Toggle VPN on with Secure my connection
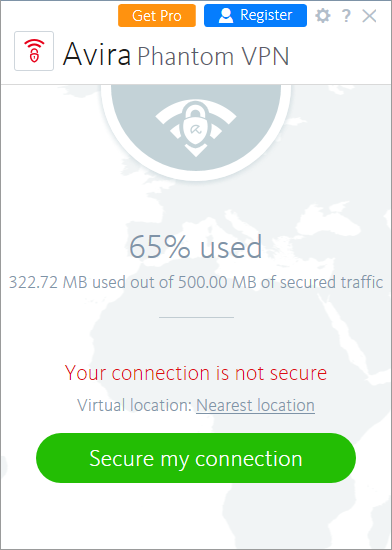 196,458
